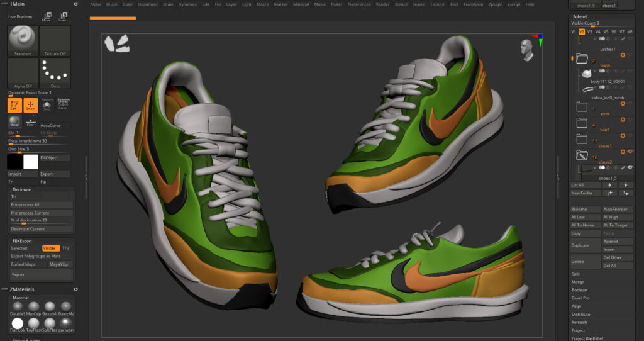This screenshot has height=341, width=644.
Task: Toggle Live Boolean mode
Action: pos(20,17)
